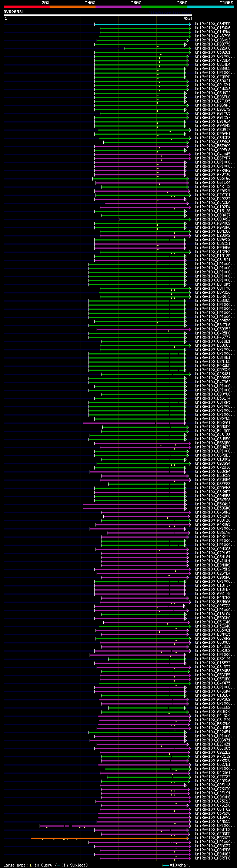Select hit UniRef100_B7SDE4
This screenshot has height=868, width=237.
213,61
